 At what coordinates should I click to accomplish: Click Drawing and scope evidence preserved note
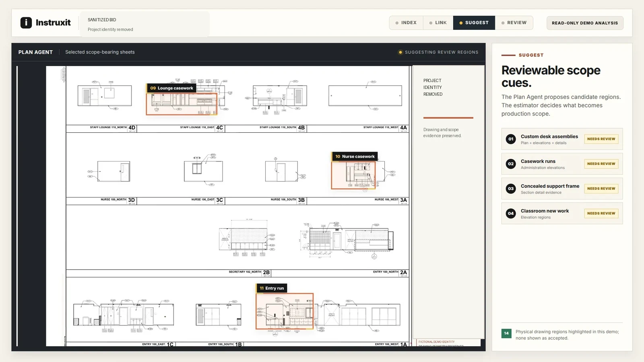[x=442, y=133]
